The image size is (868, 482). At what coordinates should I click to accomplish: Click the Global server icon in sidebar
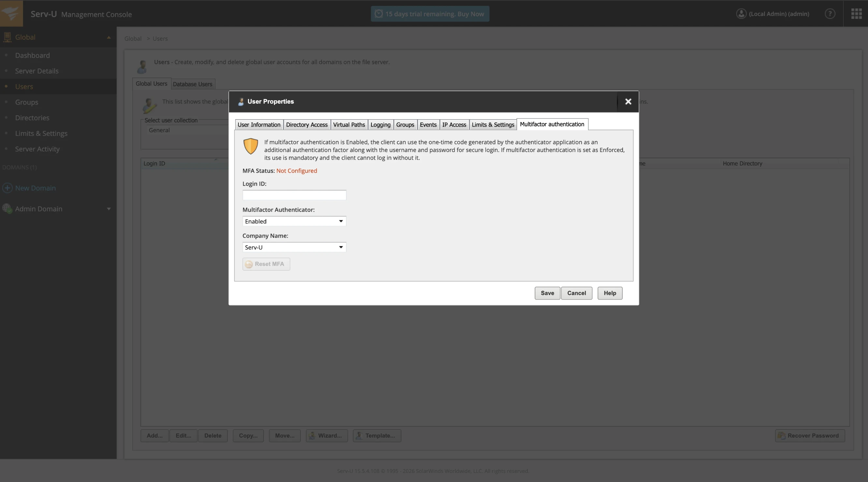(7, 37)
